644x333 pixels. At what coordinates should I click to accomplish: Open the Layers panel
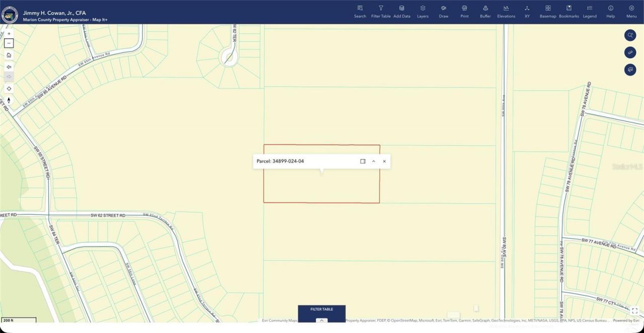coord(423,12)
